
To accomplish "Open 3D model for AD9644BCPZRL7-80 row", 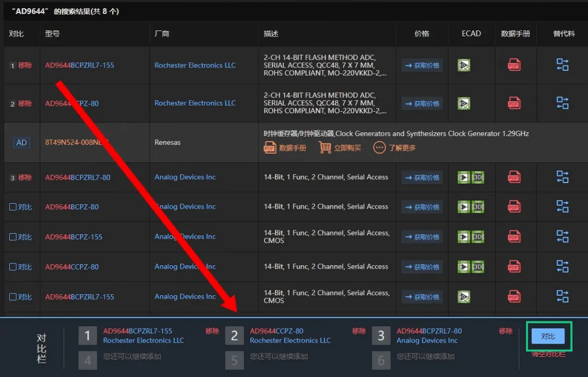I will pos(478,178).
